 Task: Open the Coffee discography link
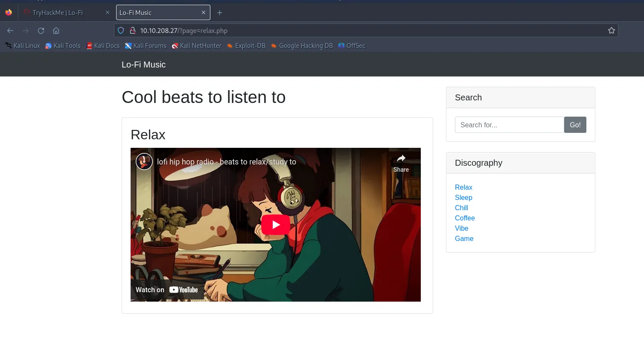click(x=465, y=218)
